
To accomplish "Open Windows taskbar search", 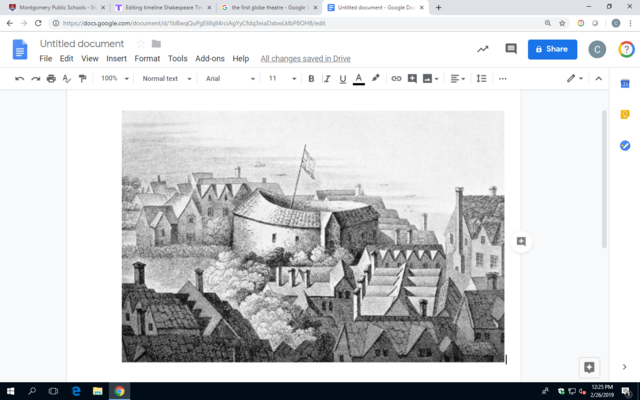I will click(32, 391).
